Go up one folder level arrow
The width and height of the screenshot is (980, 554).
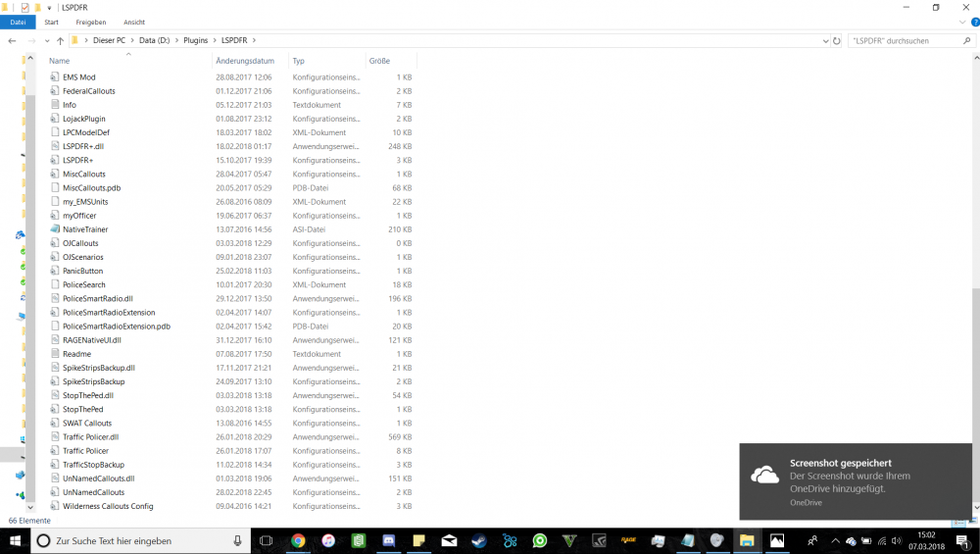coord(60,40)
